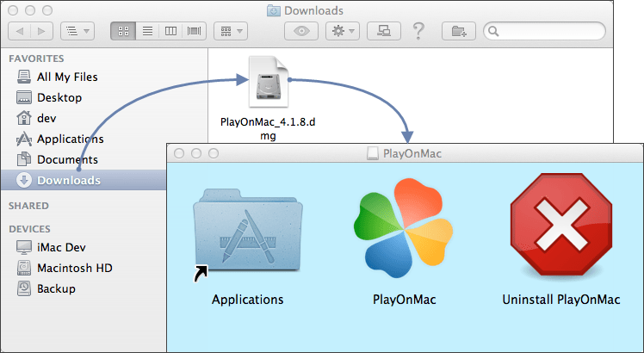The height and width of the screenshot is (353, 644).
Task: Click the SHARED sidebar header
Action: point(28,206)
